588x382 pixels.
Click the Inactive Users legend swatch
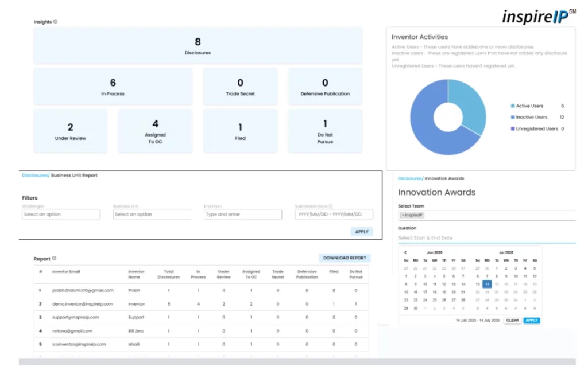pyautogui.click(x=512, y=118)
